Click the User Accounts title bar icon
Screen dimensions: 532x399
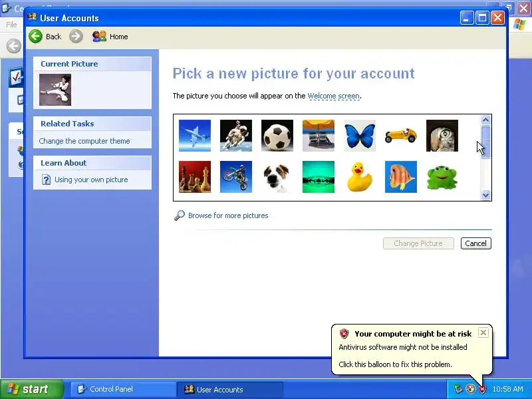pos(32,17)
